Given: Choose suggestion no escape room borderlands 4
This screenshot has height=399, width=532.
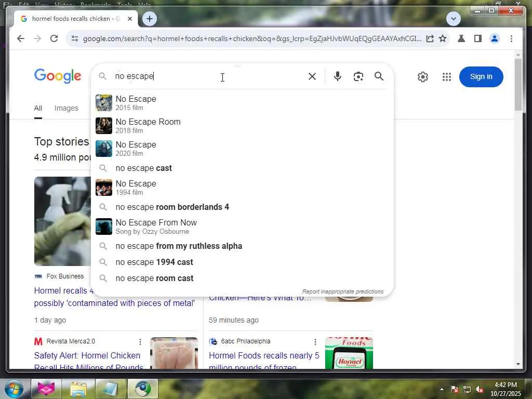Looking at the screenshot, I should [x=242, y=207].
